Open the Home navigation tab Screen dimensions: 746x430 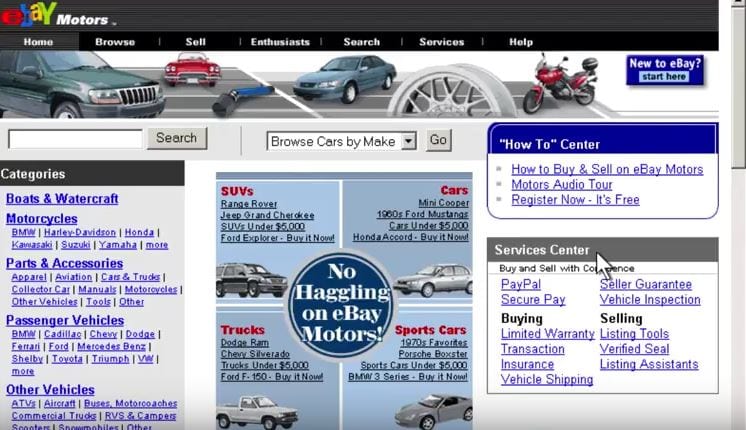click(x=39, y=42)
